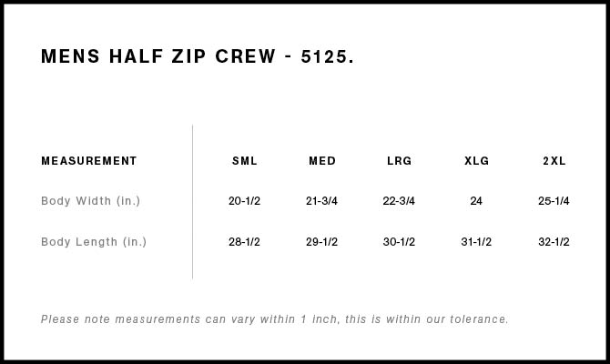Screen dimensions: 610x364
Task: Click the 2XL size header
Action: tap(554, 161)
